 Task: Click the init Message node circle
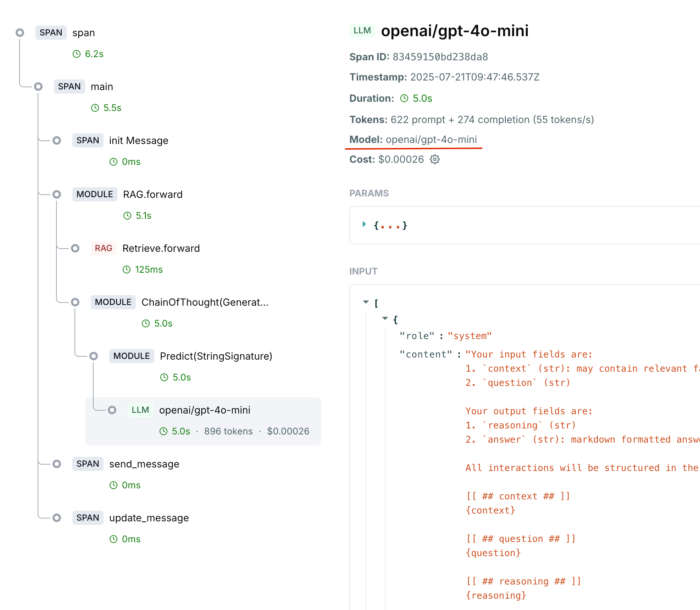57,140
